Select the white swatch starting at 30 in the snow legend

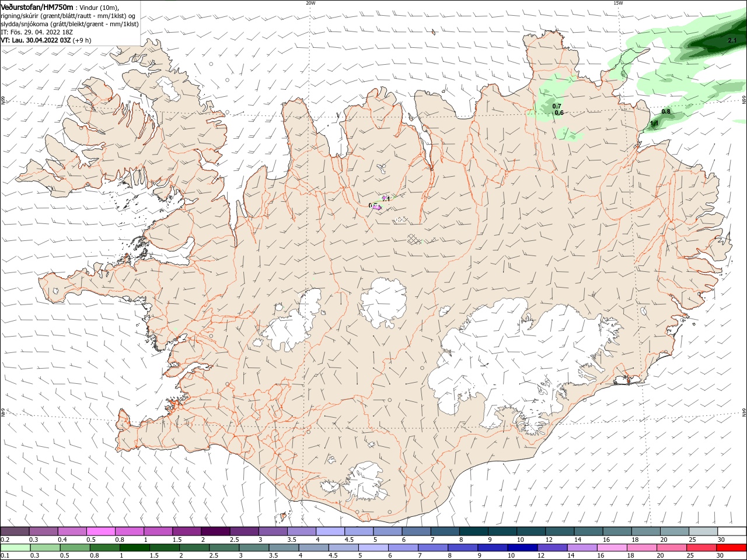[732, 531]
